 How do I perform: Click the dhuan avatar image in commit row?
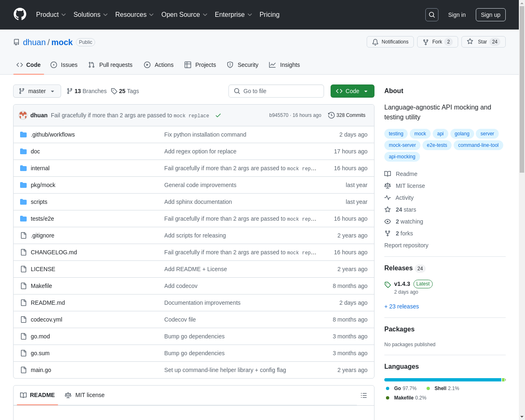[23, 115]
